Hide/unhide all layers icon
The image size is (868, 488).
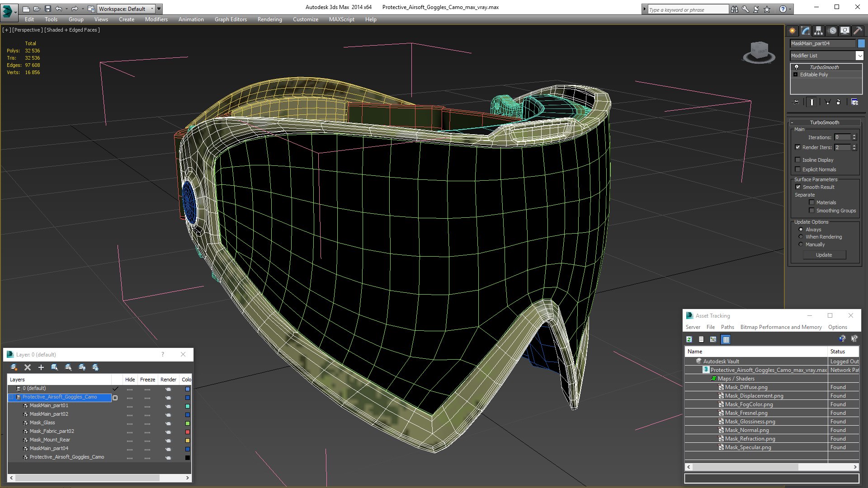[x=82, y=367]
